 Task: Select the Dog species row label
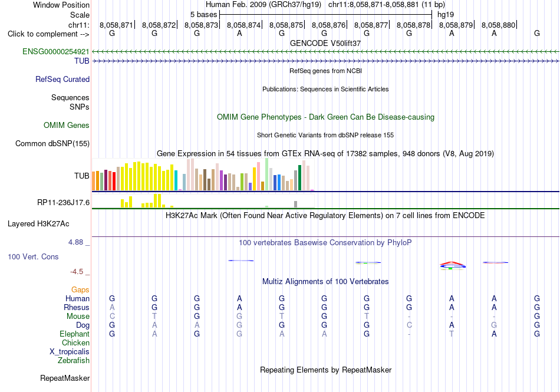tap(83, 325)
